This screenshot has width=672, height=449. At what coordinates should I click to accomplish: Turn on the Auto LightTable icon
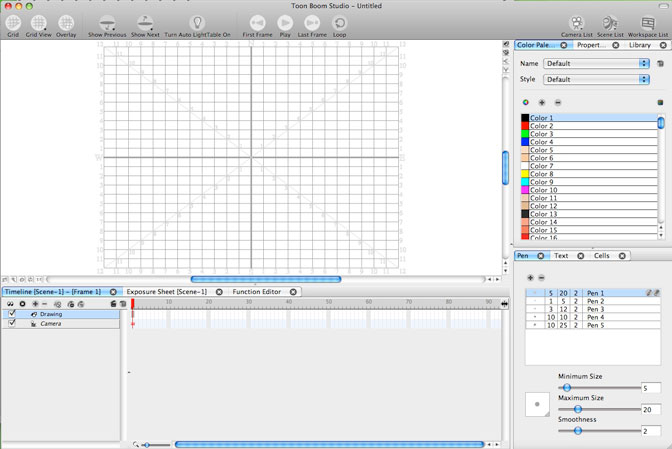[x=197, y=21]
